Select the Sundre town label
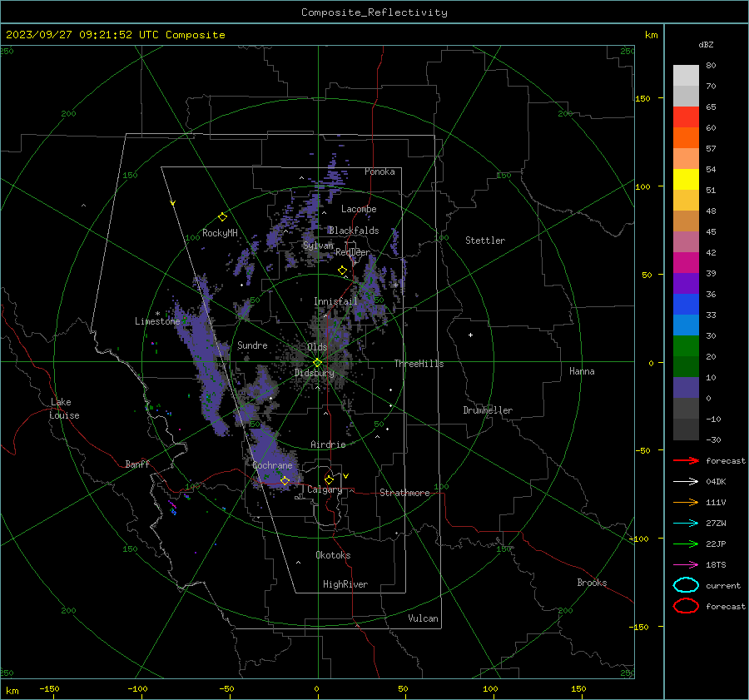Image resolution: width=749 pixels, height=700 pixels. [x=252, y=345]
